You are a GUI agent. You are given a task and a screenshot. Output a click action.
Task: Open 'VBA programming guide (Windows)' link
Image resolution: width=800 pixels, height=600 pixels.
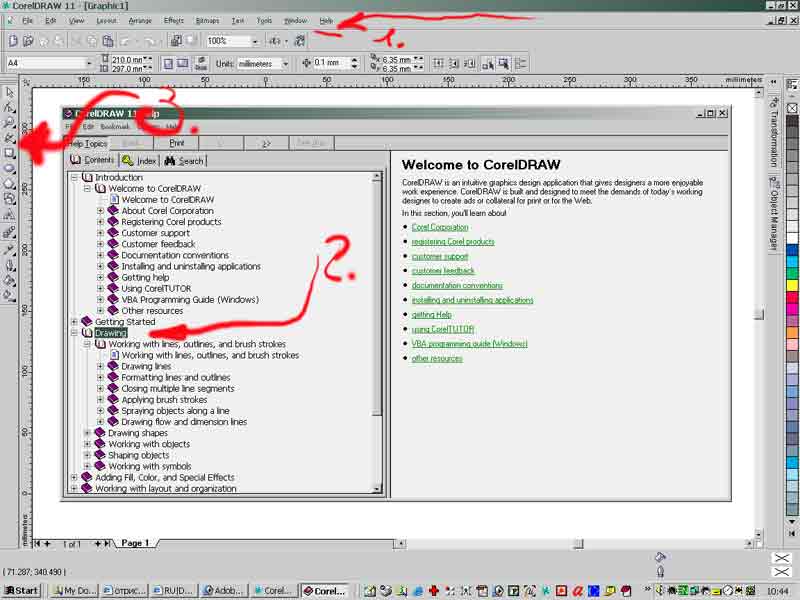pos(469,343)
